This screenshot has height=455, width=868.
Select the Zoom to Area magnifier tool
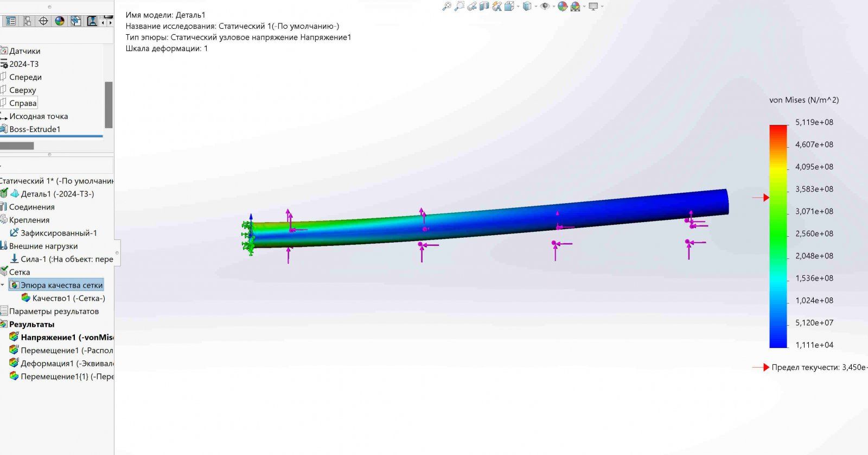click(x=459, y=7)
